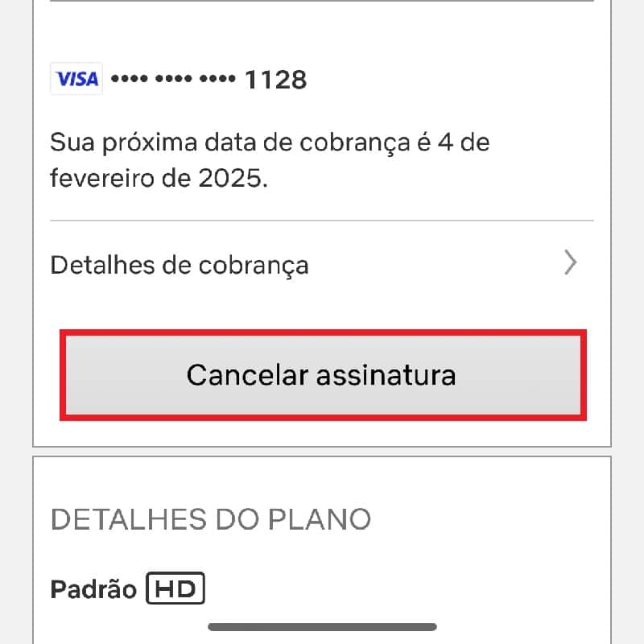The width and height of the screenshot is (644, 644).
Task: Select the DETALHES DO PLANO heading
Action: click(211, 519)
